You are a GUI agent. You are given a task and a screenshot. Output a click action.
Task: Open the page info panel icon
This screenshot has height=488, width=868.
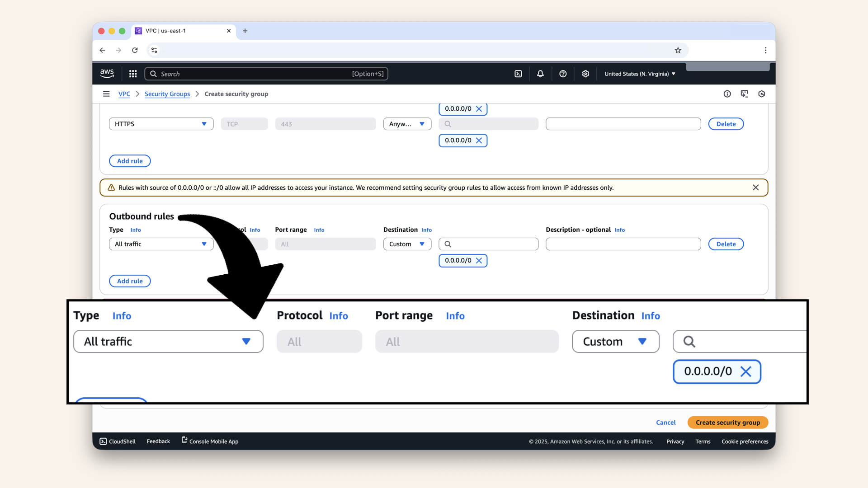[x=727, y=94]
